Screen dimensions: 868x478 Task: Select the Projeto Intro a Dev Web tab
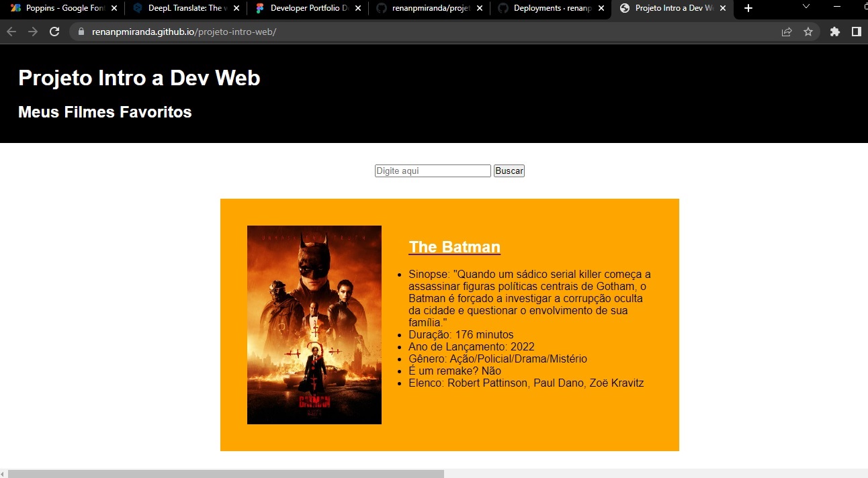[x=672, y=8]
